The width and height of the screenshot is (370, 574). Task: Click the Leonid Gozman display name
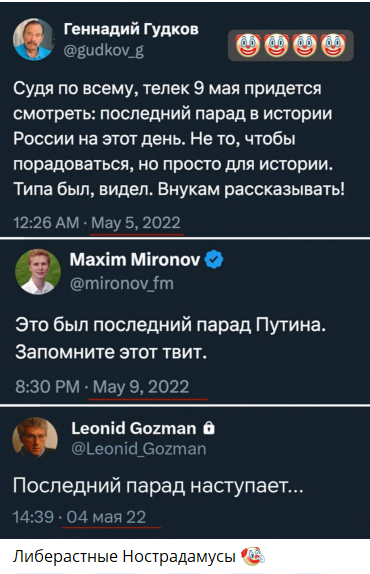[x=134, y=428]
